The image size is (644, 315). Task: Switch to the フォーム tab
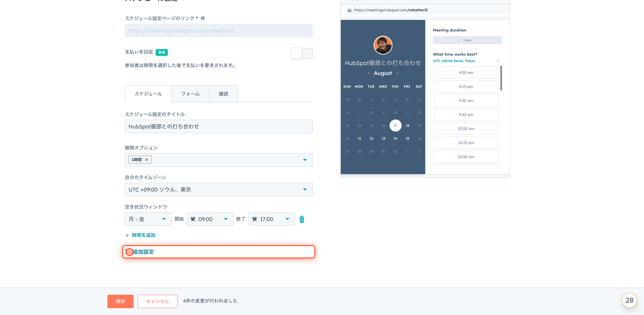[191, 94]
